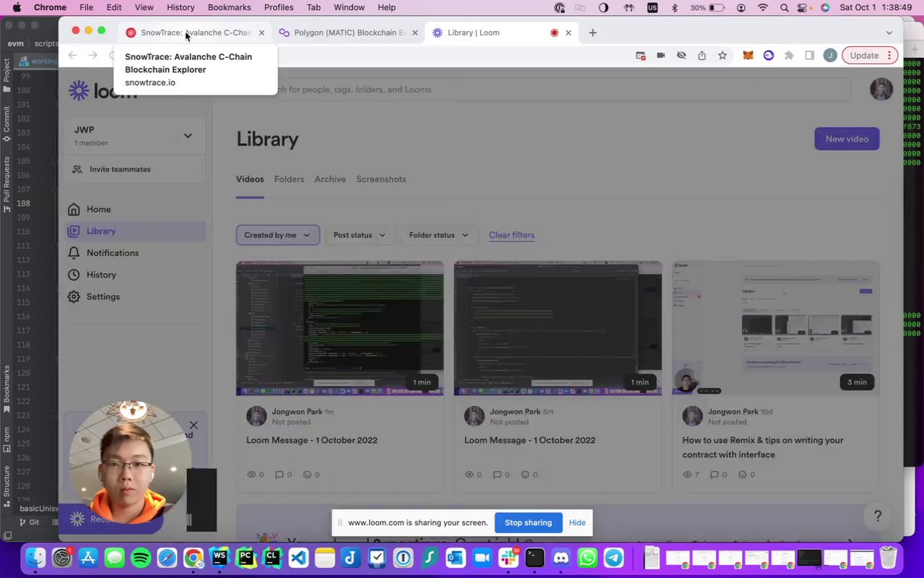Close the Polygon (MATIC) tab
Image resolution: width=924 pixels, height=578 pixels.
[414, 33]
